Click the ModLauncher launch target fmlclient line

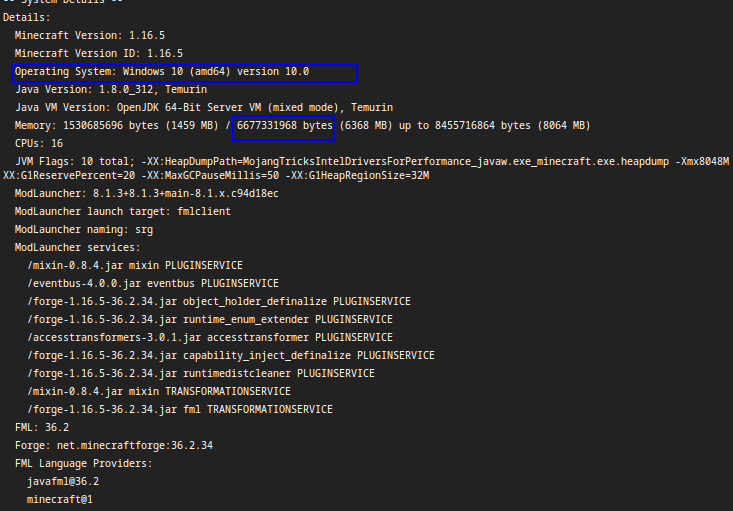click(x=122, y=211)
